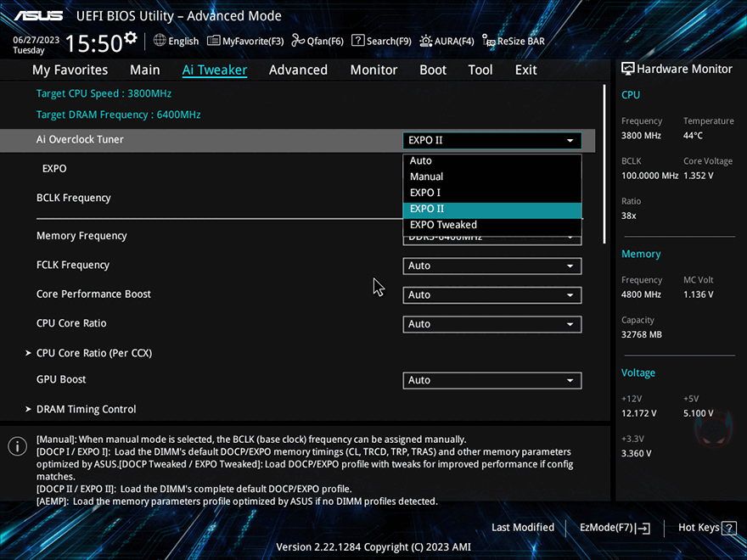Select EXPO I option
747x560 pixels.
492,193
